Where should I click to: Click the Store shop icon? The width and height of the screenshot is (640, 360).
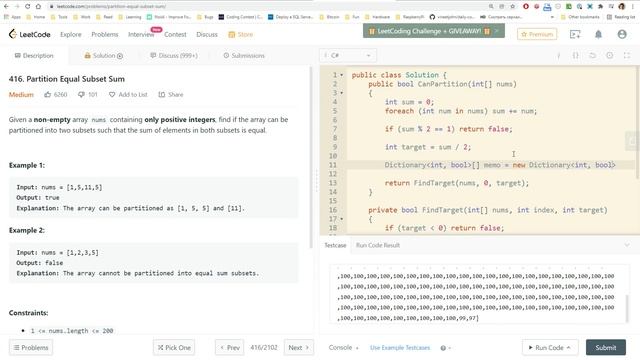[231, 34]
